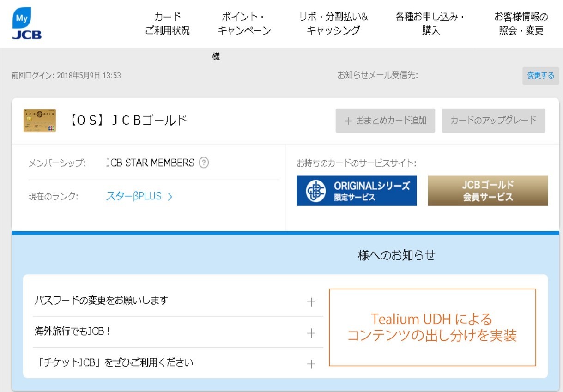Click the カードのアップグレード button
The image size is (563, 392).
(493, 121)
